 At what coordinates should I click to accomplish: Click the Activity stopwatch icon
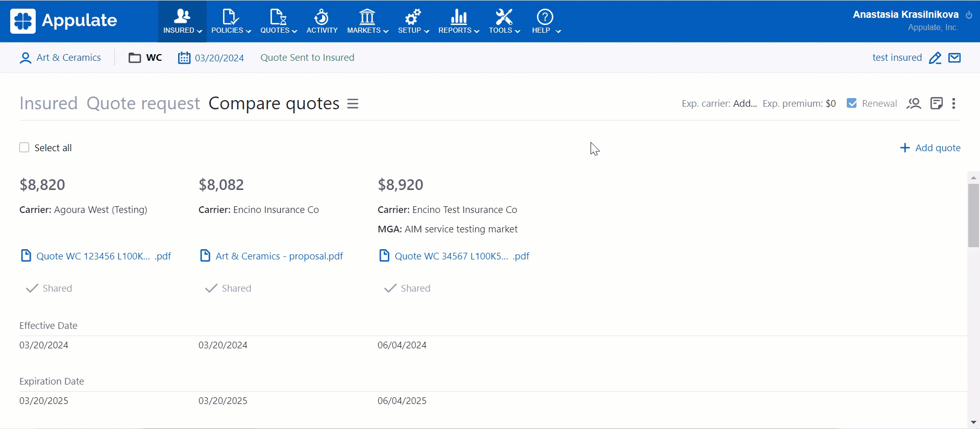[322, 17]
